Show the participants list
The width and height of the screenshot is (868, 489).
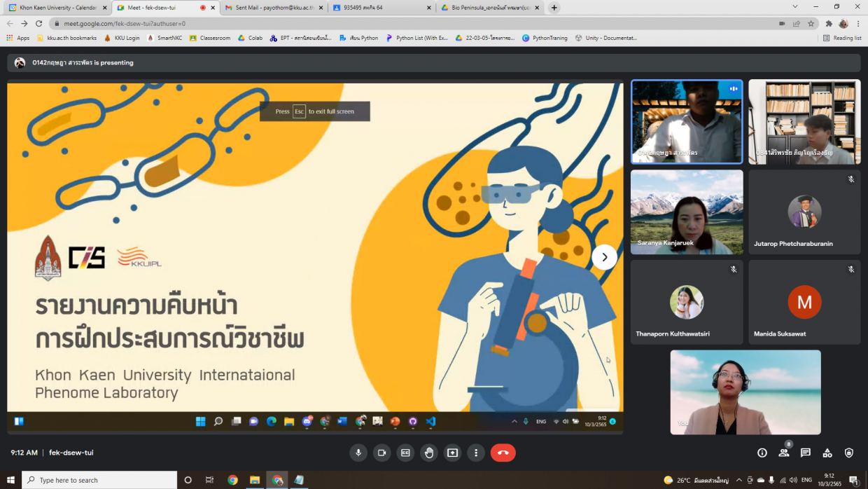[784, 453]
